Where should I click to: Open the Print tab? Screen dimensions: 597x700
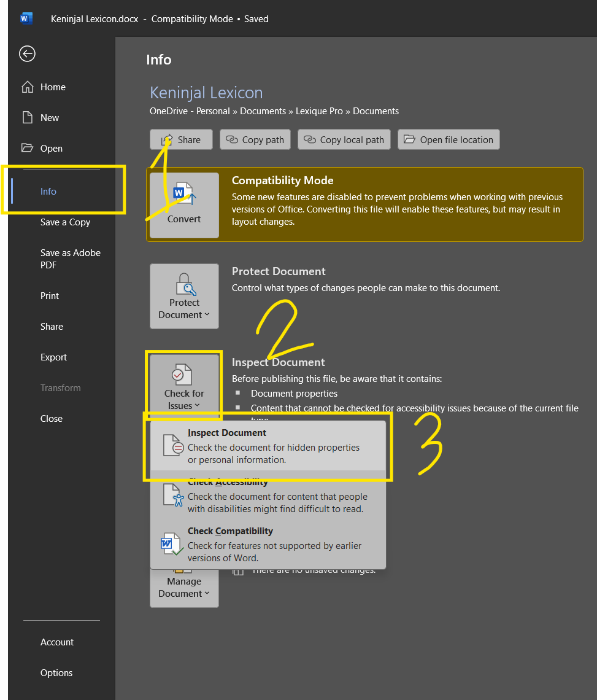tap(50, 296)
